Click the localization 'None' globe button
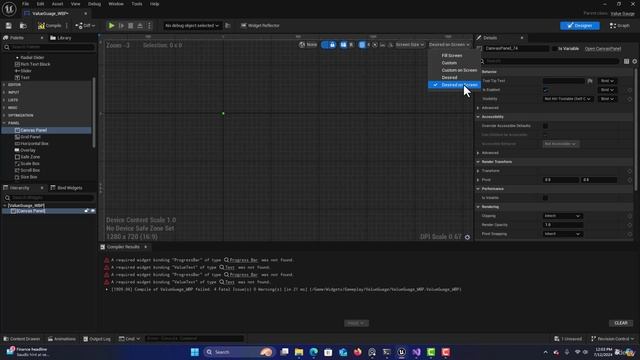 (308, 45)
